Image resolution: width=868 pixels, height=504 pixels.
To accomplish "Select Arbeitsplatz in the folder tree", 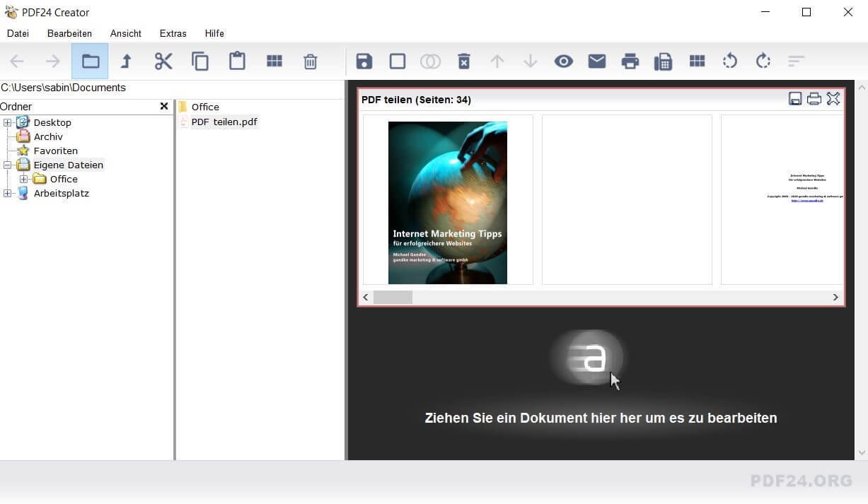I will pyautogui.click(x=62, y=193).
